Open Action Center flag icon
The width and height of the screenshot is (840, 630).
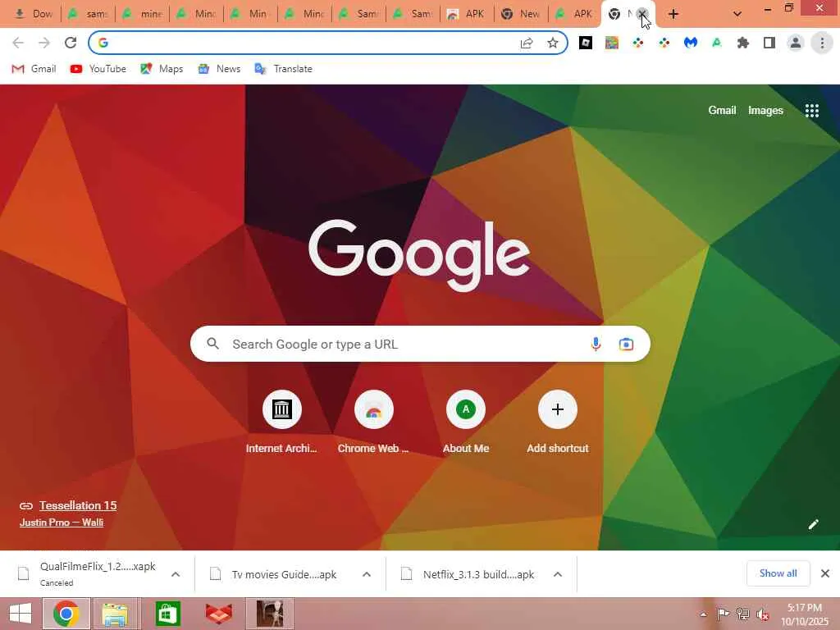pyautogui.click(x=723, y=614)
